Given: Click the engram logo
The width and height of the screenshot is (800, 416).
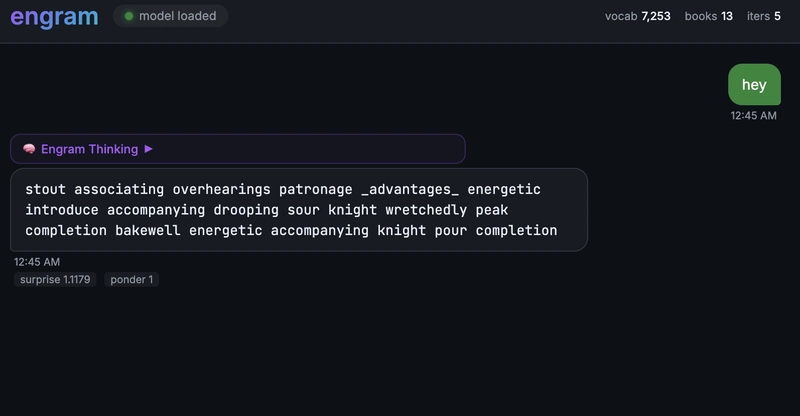Looking at the screenshot, I should pyautogui.click(x=54, y=17).
